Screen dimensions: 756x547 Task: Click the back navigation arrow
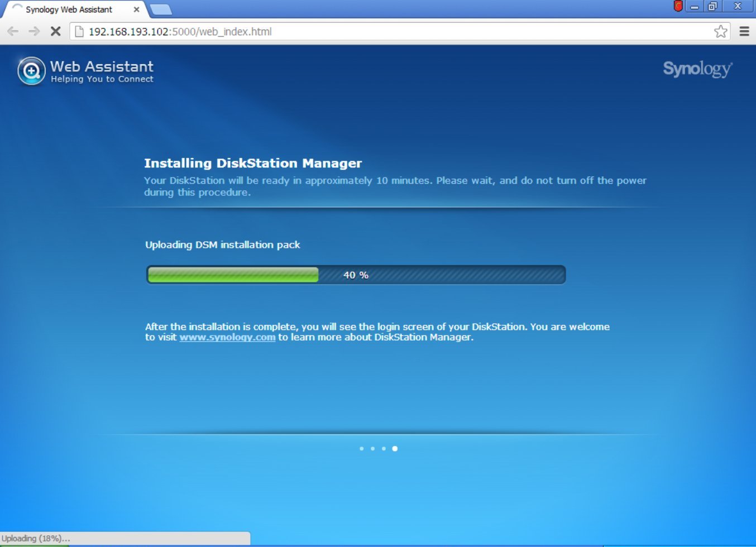(x=12, y=32)
